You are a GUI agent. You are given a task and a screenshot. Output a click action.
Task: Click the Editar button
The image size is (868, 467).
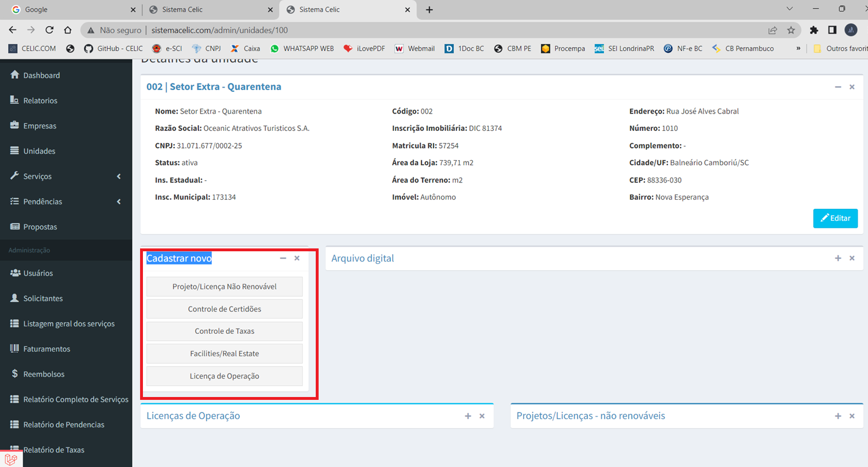(835, 218)
